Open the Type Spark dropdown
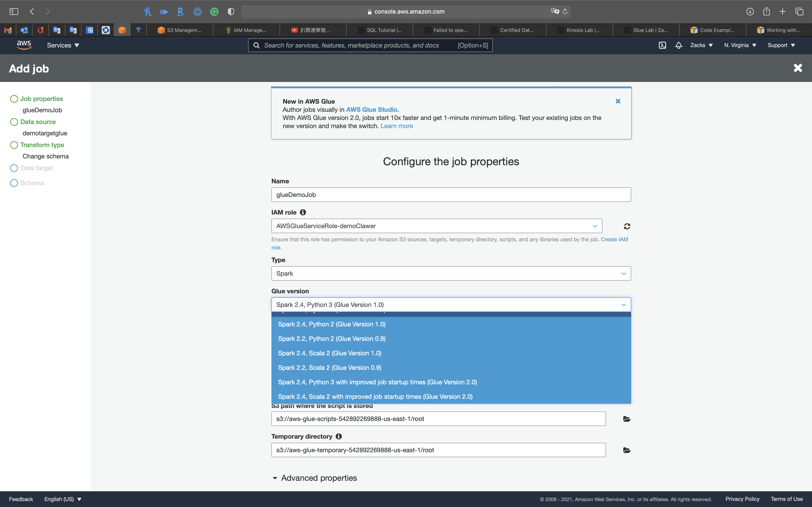This screenshot has height=507, width=812. pos(451,273)
